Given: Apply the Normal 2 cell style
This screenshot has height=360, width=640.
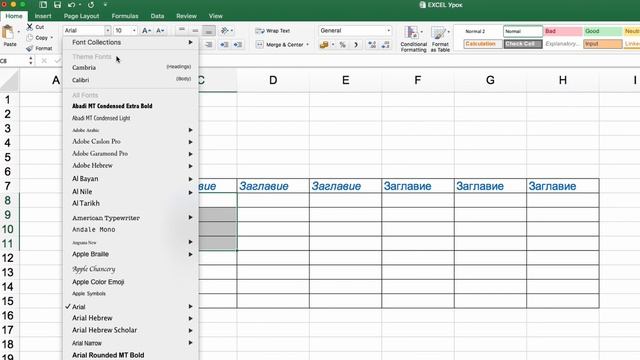Looking at the screenshot, I should [x=483, y=31].
